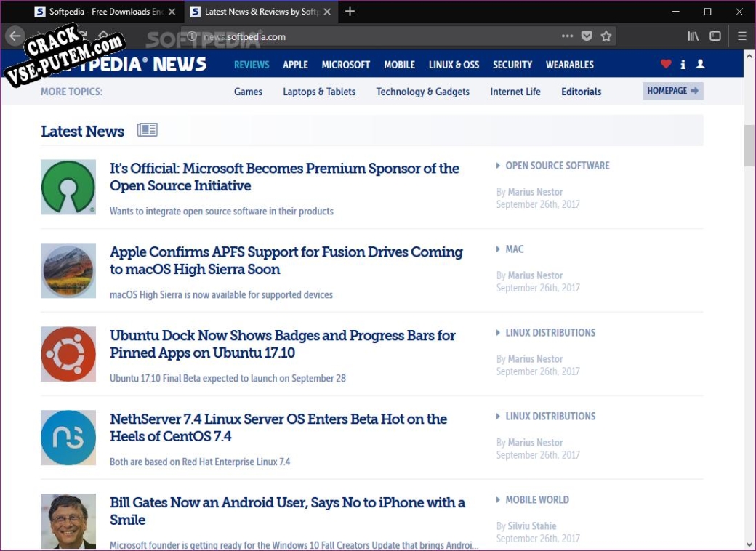The image size is (756, 551).
Task: Go to Technology & Gadgets topic
Action: pyautogui.click(x=422, y=92)
